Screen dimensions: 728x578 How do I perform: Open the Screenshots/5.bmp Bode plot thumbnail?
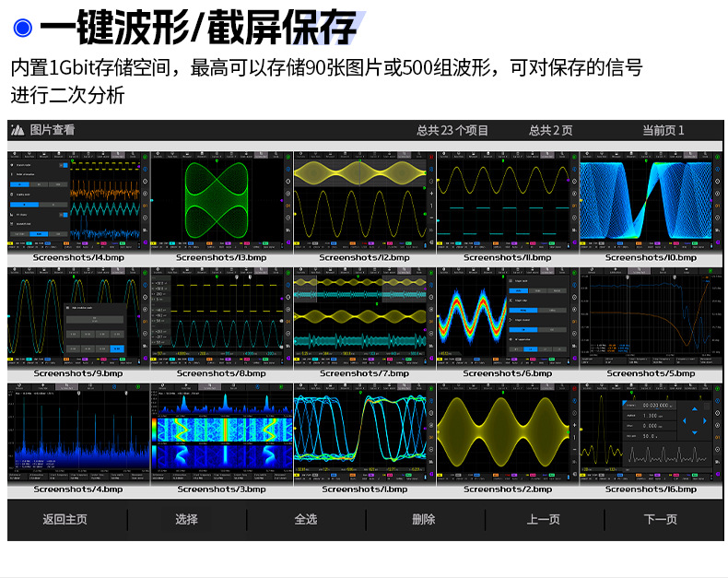click(651, 317)
